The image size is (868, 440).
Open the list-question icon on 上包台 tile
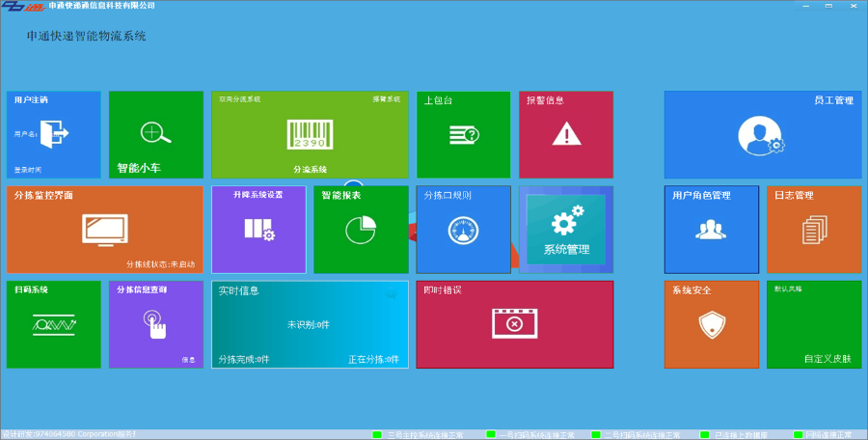464,135
